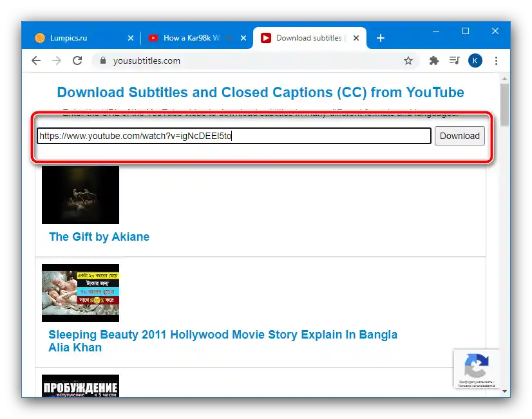The image size is (532, 419).
Task: Close the How a Kar98k tab
Action: click(243, 38)
